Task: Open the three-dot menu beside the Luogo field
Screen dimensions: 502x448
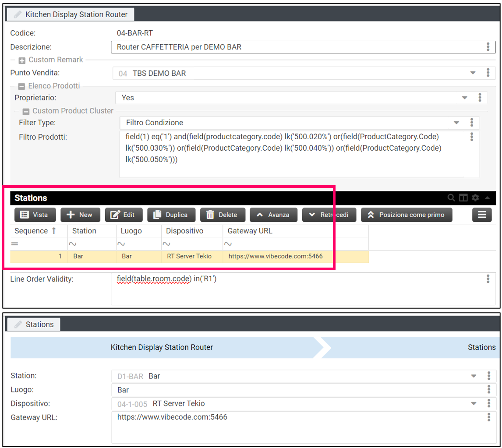Action: [489, 390]
